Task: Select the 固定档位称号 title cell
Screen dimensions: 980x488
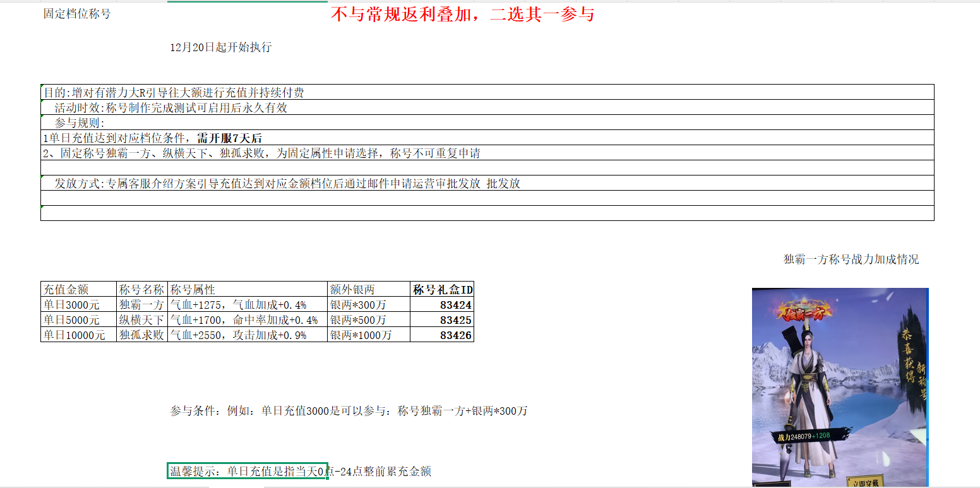Action: [77, 14]
